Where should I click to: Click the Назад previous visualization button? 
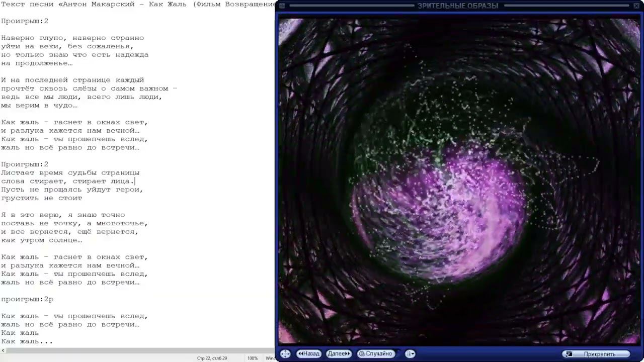click(309, 353)
